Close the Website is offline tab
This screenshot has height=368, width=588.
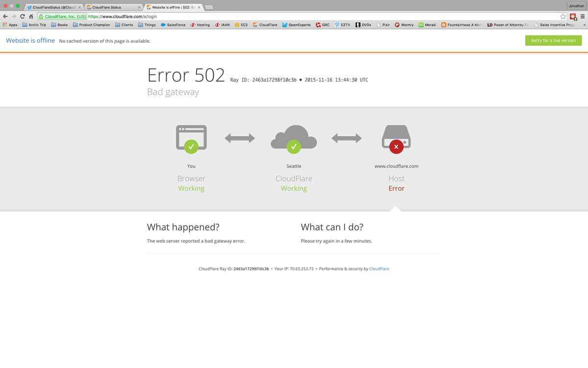pyautogui.click(x=198, y=7)
